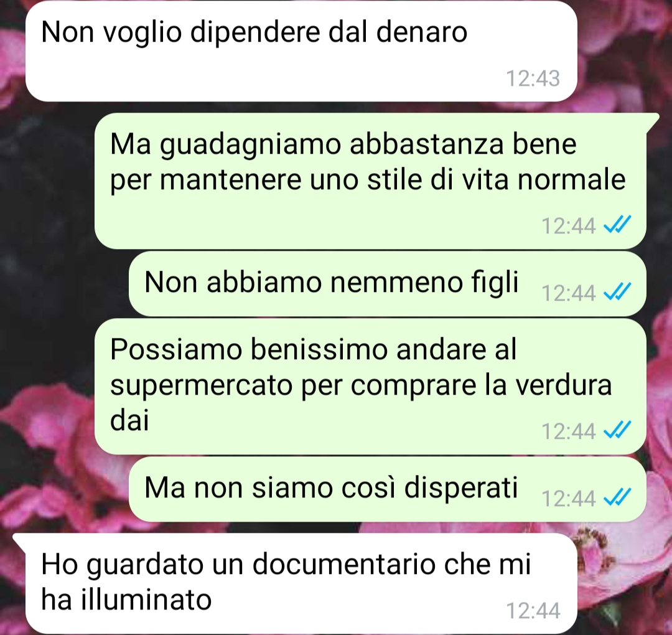This screenshot has height=635, width=672.
Task: Tap the 12:44 timestamp on 'Non abbiamo nemmeno figli'
Action: click(569, 293)
